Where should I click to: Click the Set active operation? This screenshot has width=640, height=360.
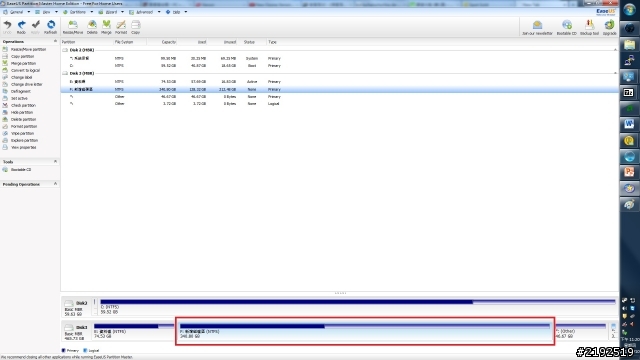click(19, 98)
